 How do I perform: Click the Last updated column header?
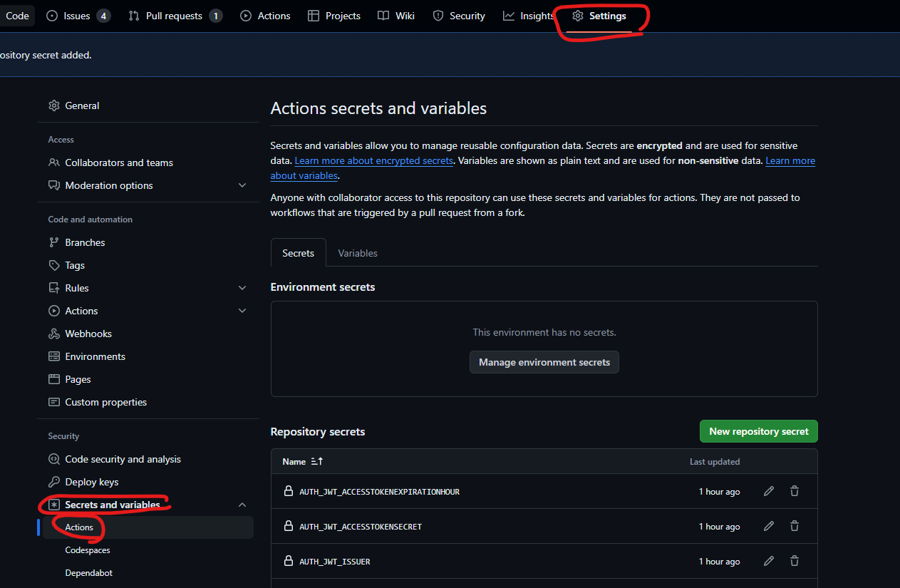click(x=715, y=462)
